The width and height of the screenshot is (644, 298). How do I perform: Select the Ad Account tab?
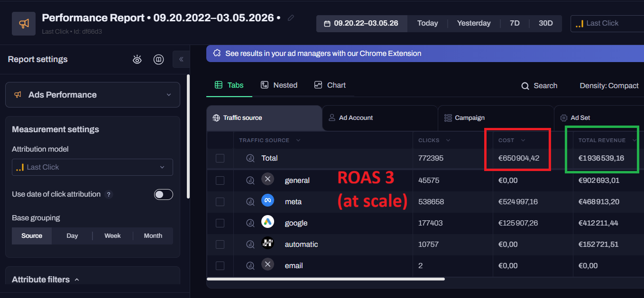click(x=380, y=118)
